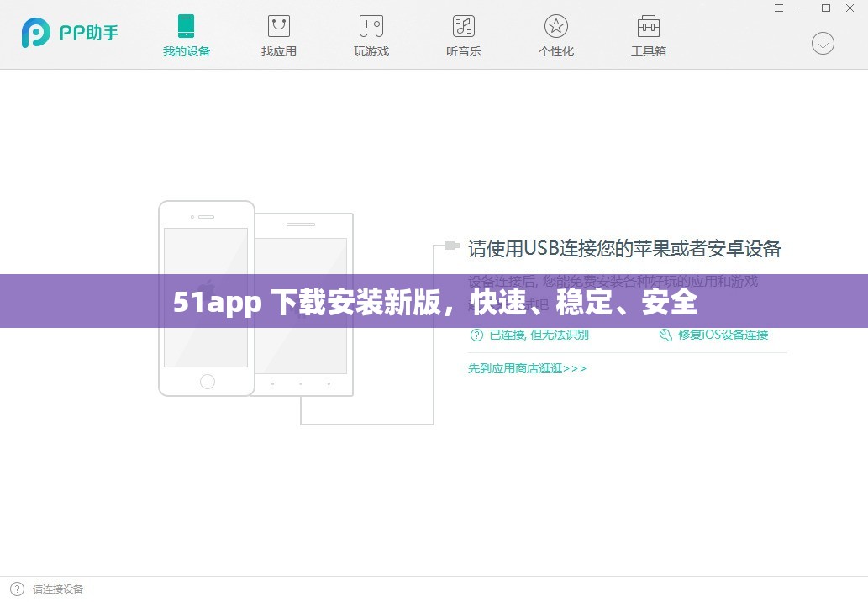Click the Android phone illustration
Image resolution: width=868 pixels, height=602 pixels.
pyautogui.click(x=303, y=304)
